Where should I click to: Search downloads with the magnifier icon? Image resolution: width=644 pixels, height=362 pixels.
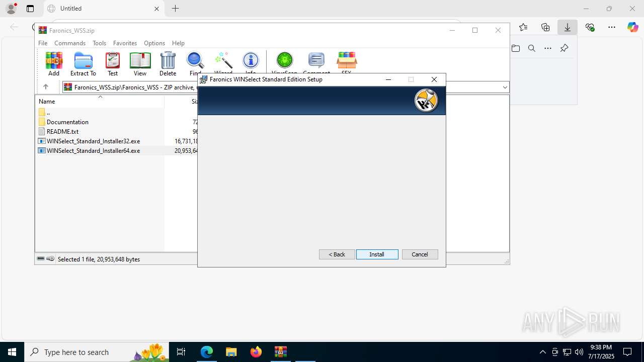click(x=532, y=48)
